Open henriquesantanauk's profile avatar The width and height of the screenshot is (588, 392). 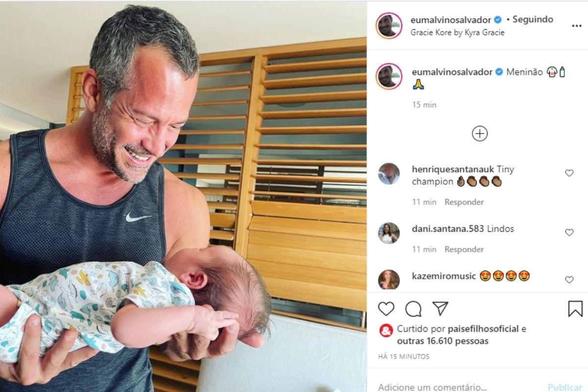(x=389, y=173)
